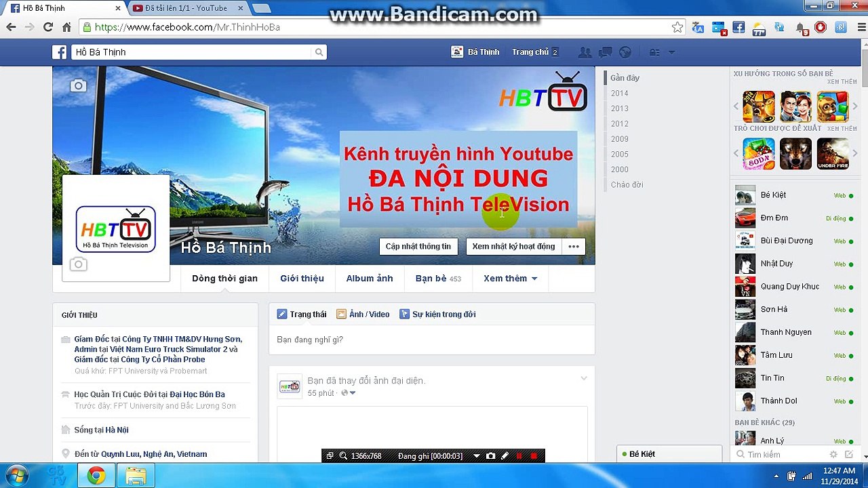Click the chat pop-out icon beside search
868x488 pixels.
coord(848,455)
